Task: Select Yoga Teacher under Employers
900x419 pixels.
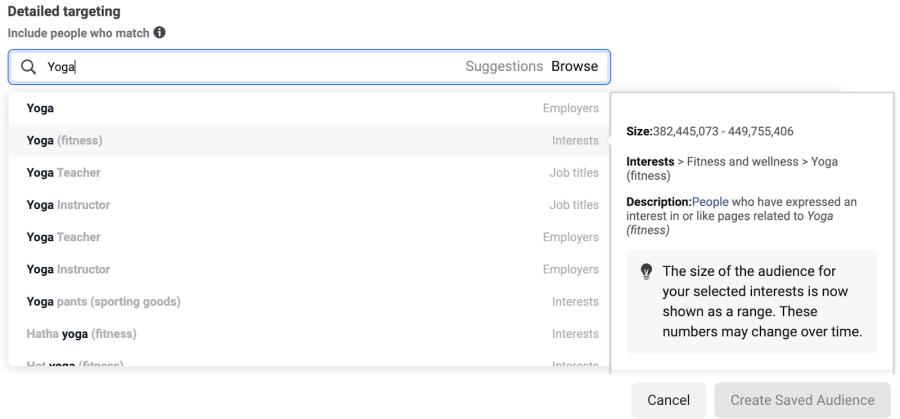Action: click(x=309, y=237)
